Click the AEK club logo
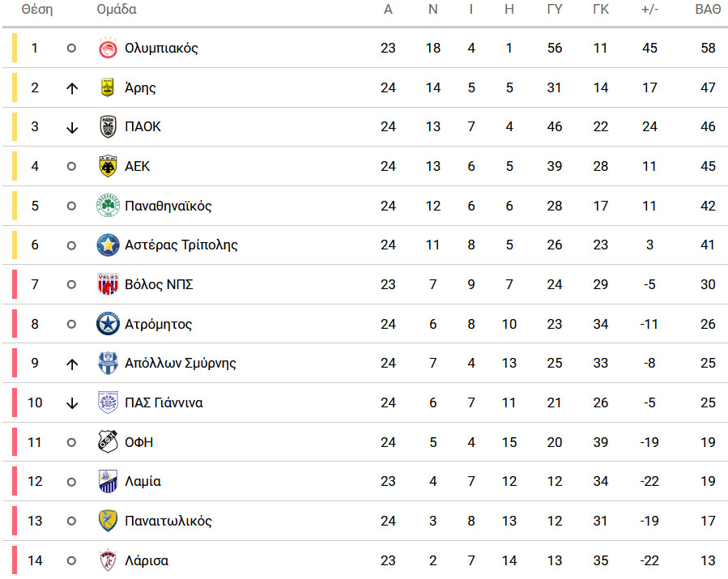Image resolution: width=728 pixels, height=579 pixels. [108, 166]
